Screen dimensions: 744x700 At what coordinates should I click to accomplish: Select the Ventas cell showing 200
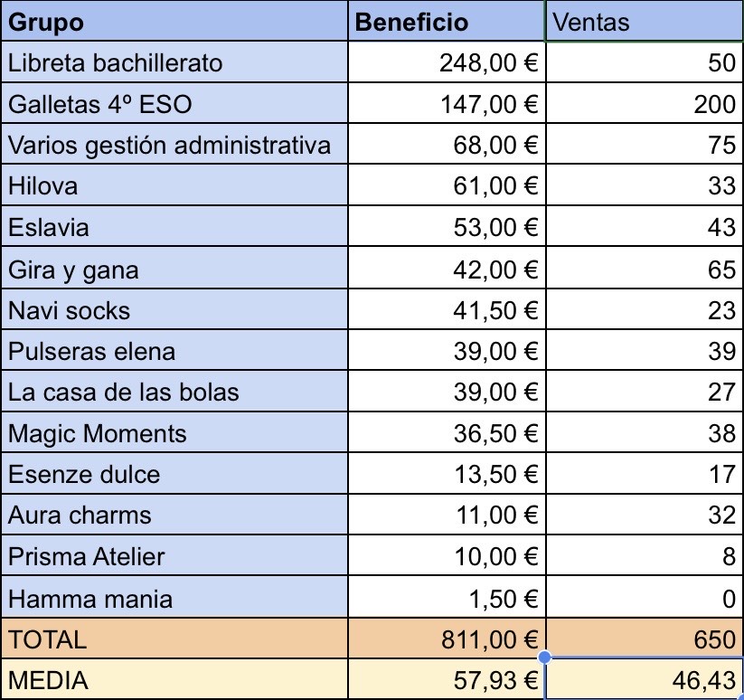click(644, 104)
